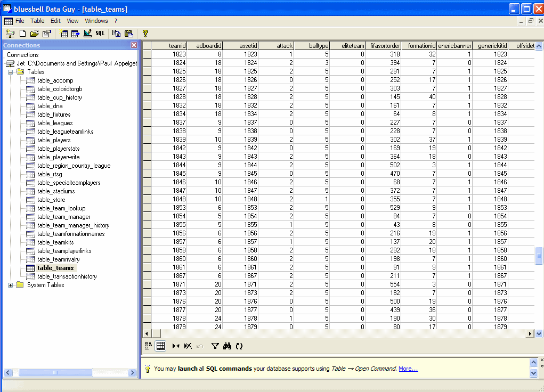
Task: Expand the System Tables folder
Action: coord(11,285)
